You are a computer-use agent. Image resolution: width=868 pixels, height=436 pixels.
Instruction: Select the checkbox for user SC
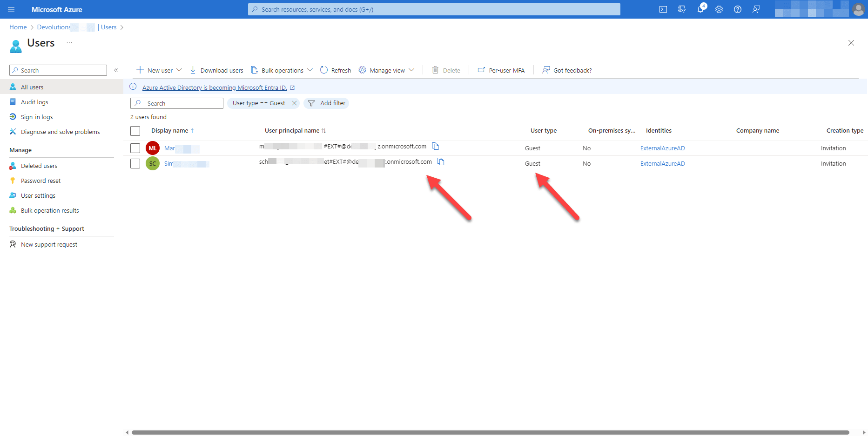point(135,164)
